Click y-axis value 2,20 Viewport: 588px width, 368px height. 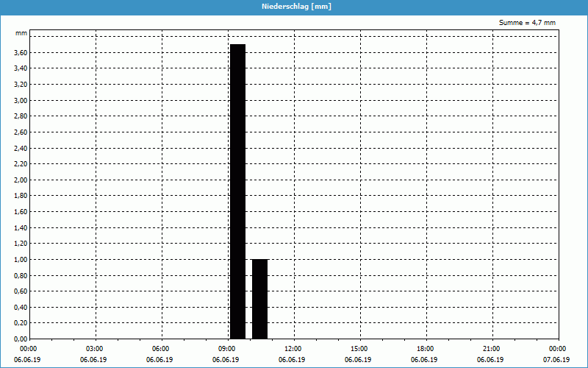coord(21,164)
